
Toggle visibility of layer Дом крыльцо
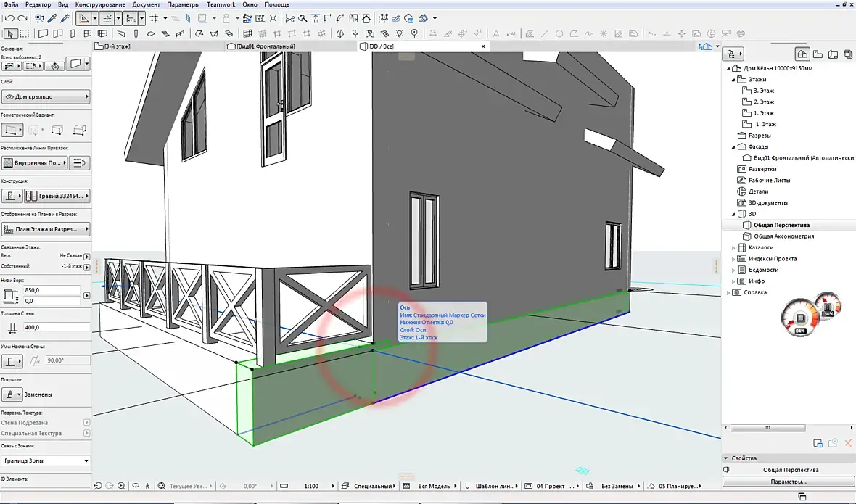point(10,96)
